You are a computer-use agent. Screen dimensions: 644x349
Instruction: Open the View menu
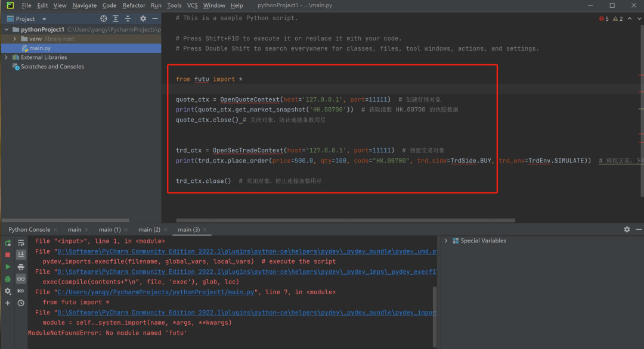point(60,5)
